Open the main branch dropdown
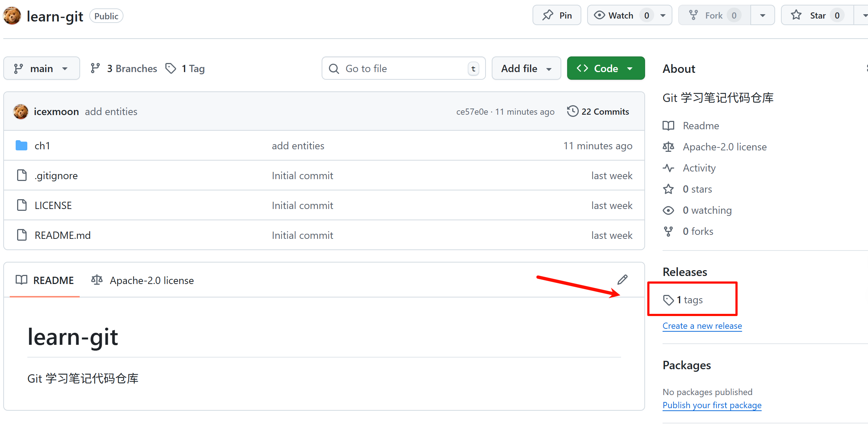Viewport: 868px width, 426px height. pyautogui.click(x=42, y=68)
